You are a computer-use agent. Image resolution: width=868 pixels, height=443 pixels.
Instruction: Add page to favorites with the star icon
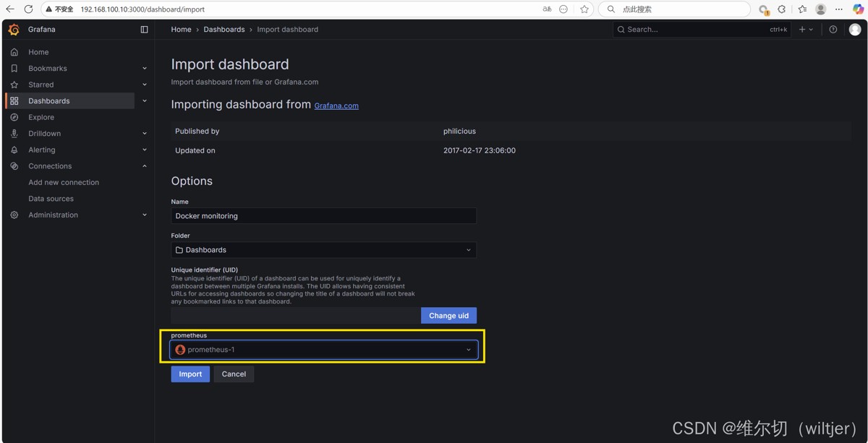coord(584,9)
